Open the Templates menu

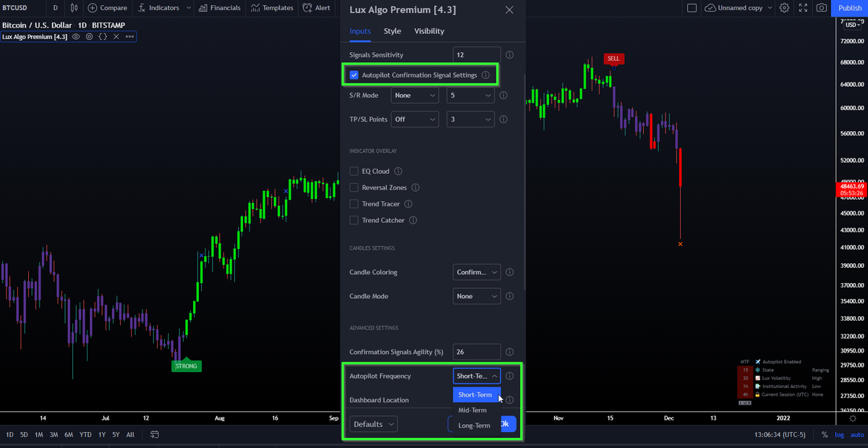pos(272,8)
